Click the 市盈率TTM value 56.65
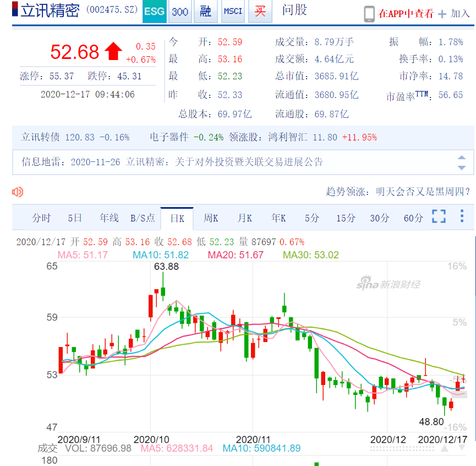This screenshot has width=476, height=466. click(x=451, y=95)
